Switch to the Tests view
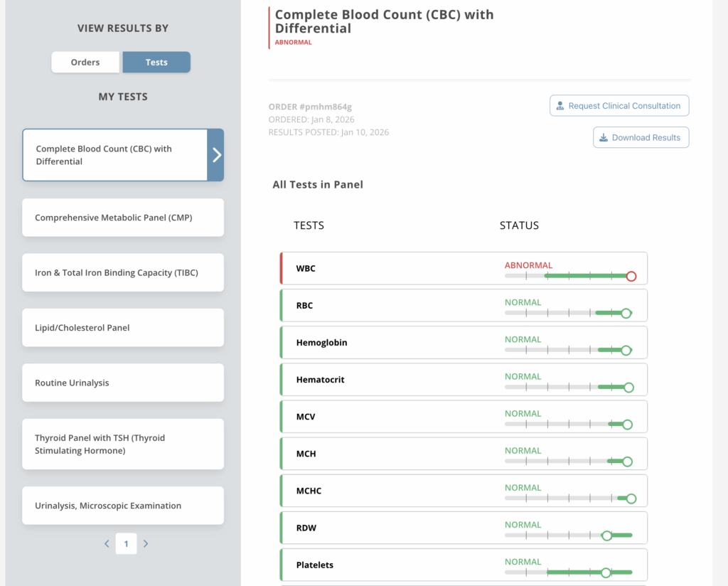Image resolution: width=728 pixels, height=586 pixels. click(x=156, y=62)
